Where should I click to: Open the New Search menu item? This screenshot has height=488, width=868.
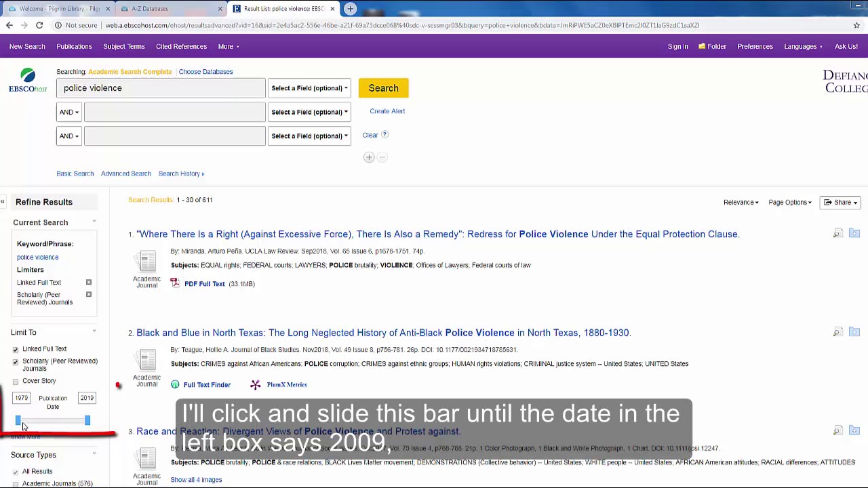pos(27,47)
